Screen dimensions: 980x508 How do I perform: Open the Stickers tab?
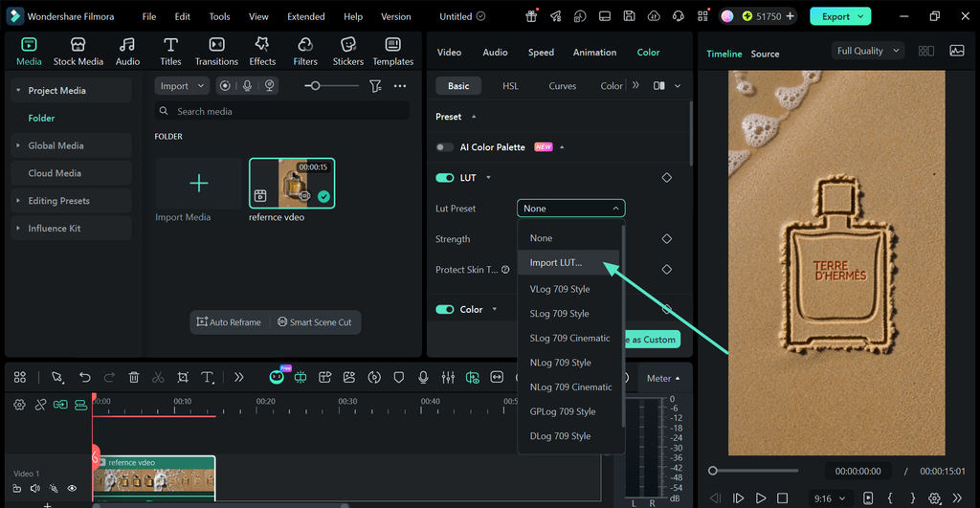click(x=348, y=52)
